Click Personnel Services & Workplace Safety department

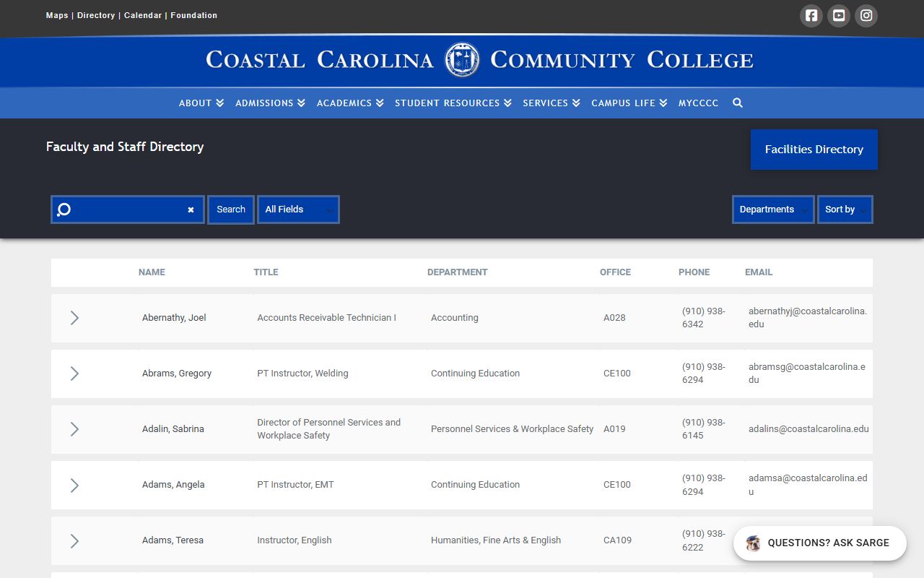(x=512, y=429)
